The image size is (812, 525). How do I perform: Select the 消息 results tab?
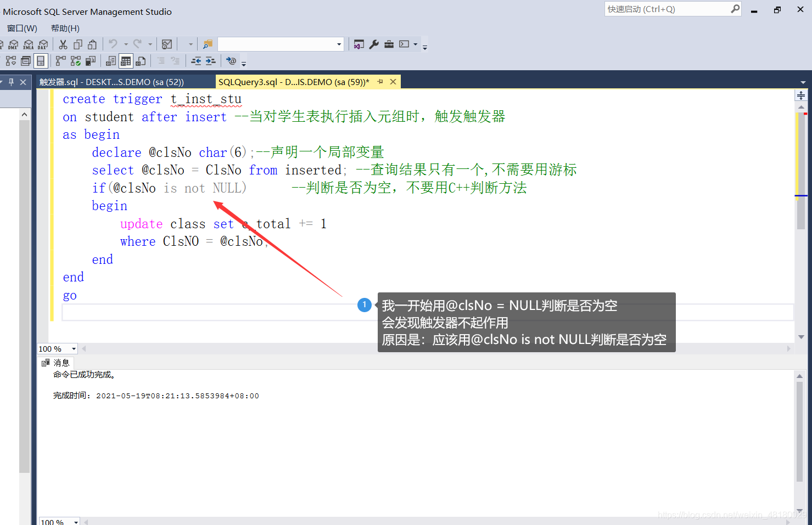point(57,363)
